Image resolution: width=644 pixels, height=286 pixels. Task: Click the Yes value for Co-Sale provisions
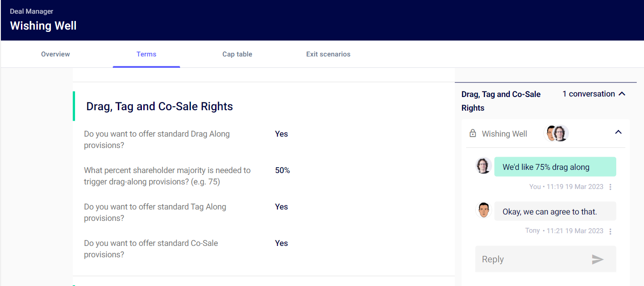(282, 243)
